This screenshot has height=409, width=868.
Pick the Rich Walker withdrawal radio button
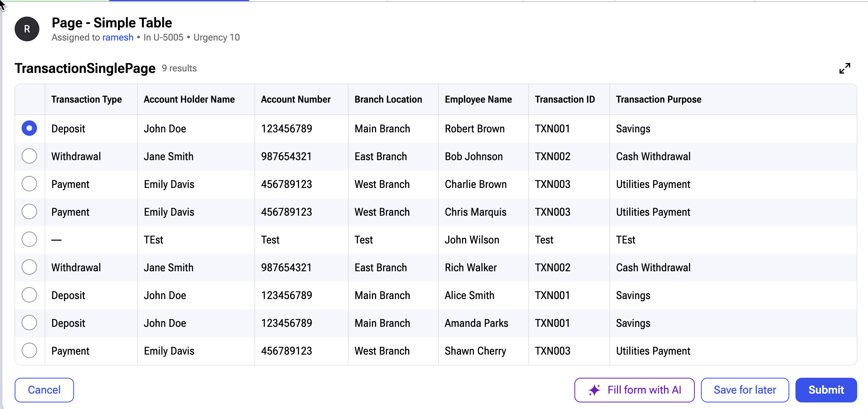[29, 267]
